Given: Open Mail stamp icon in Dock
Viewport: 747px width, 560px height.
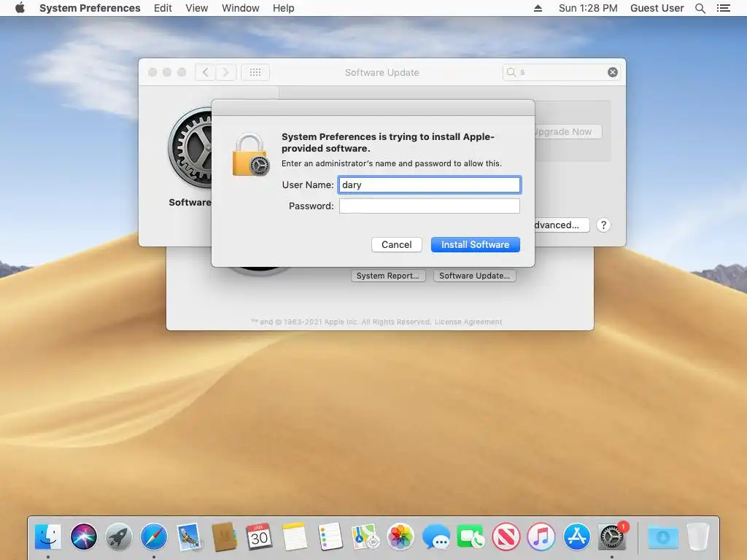Looking at the screenshot, I should (x=189, y=537).
